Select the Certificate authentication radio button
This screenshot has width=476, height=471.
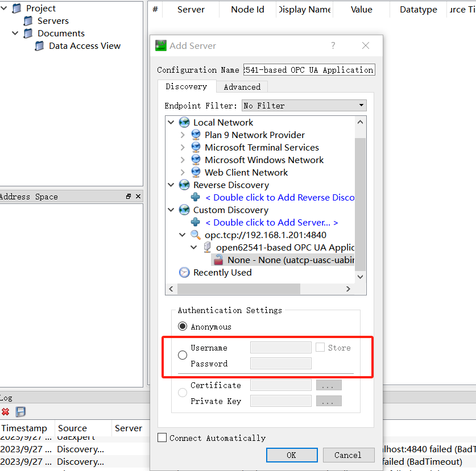click(183, 393)
